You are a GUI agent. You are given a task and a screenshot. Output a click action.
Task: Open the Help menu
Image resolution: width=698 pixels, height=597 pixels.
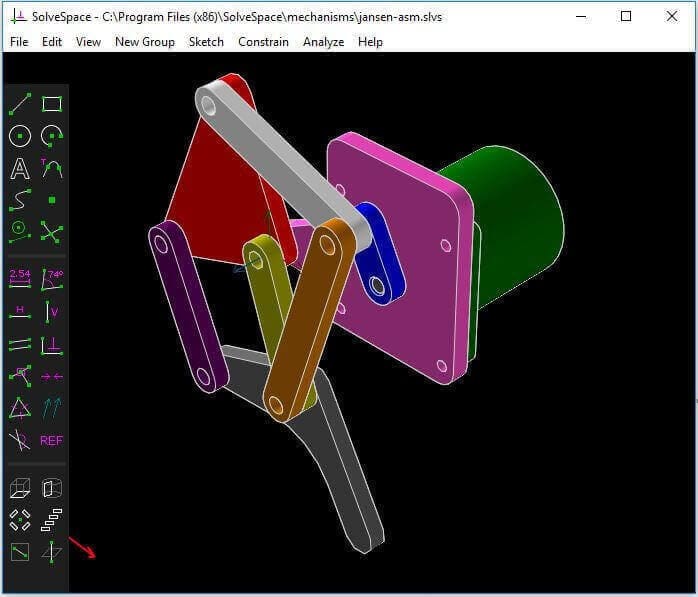click(370, 42)
